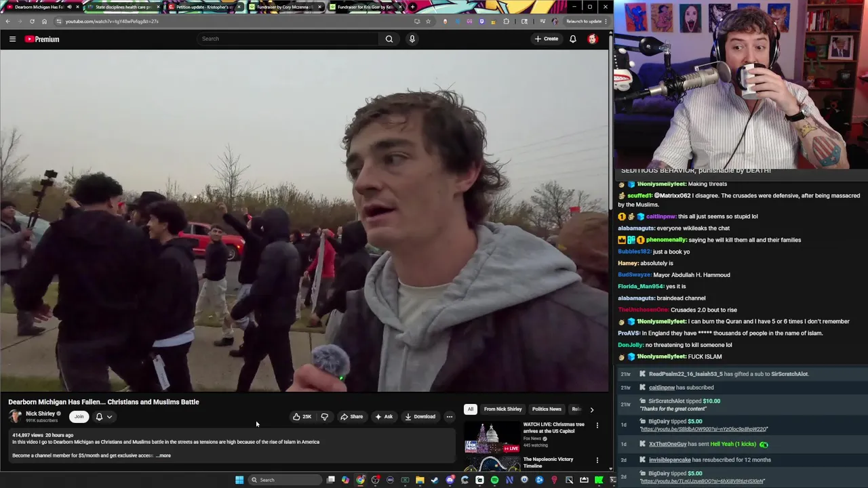Viewport: 868px width, 488px height.
Task: Click the streamer webcam overlay
Action: tap(741, 84)
